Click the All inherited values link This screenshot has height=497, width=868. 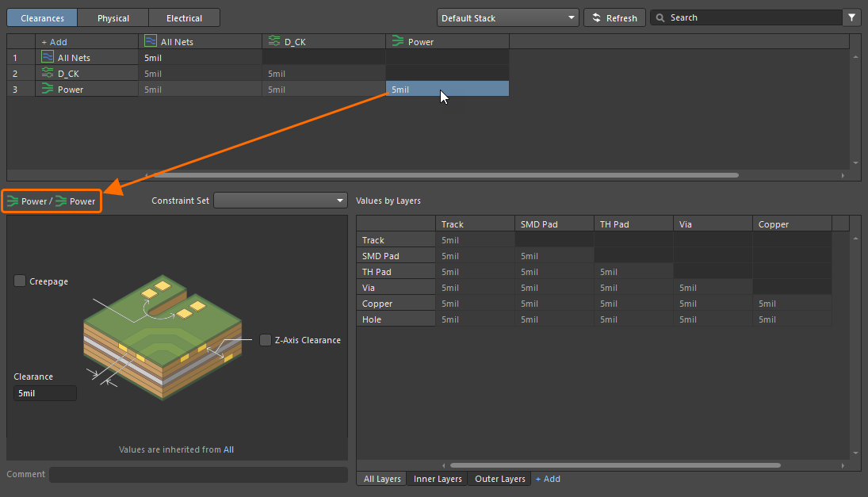(228, 449)
